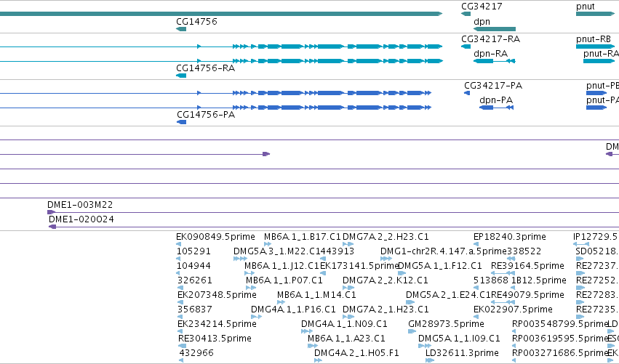Click the GM28973.5prime EST label
This screenshot has width=619, height=364.
click(x=446, y=324)
